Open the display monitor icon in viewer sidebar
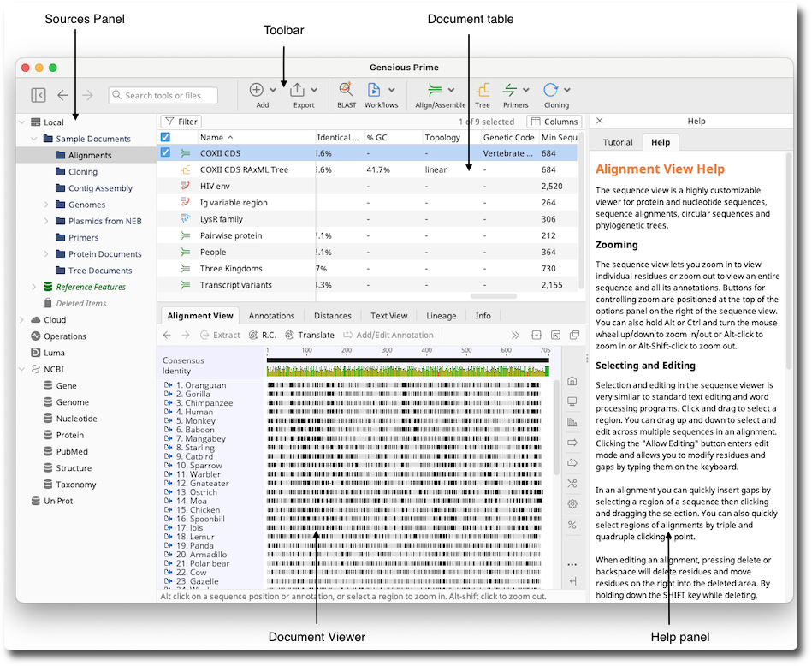Screen dimensions: 812x666 tap(572, 401)
